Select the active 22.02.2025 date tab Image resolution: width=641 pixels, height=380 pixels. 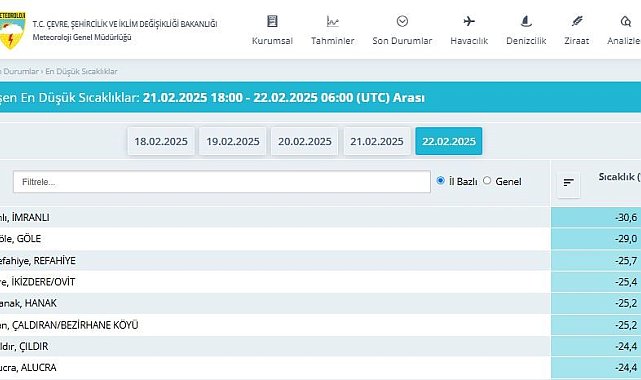(x=449, y=141)
